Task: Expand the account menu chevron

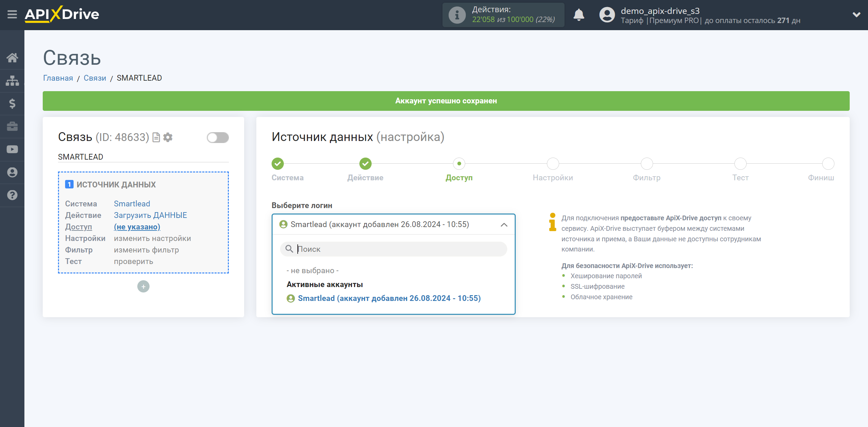Action: click(856, 15)
